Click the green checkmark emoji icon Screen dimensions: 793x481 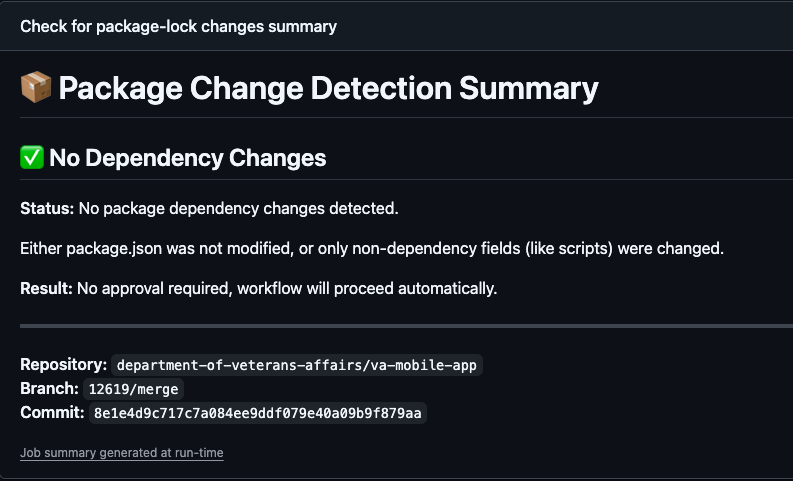tap(32, 158)
